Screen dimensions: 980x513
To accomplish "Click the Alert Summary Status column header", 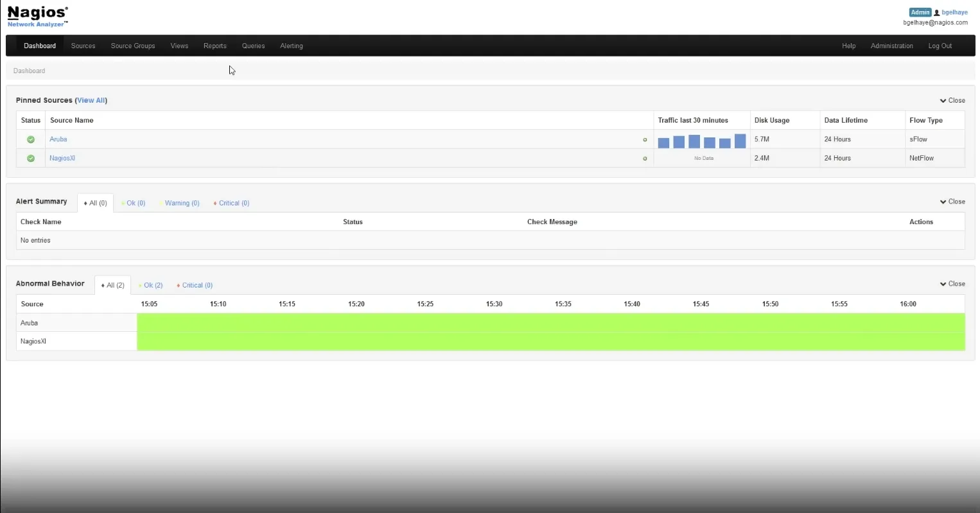I will (x=353, y=222).
